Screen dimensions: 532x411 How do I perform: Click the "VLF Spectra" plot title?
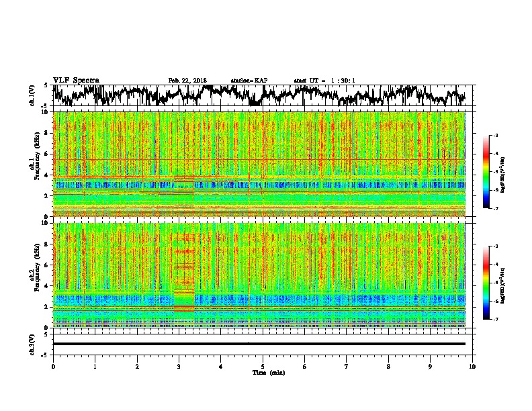(77, 81)
